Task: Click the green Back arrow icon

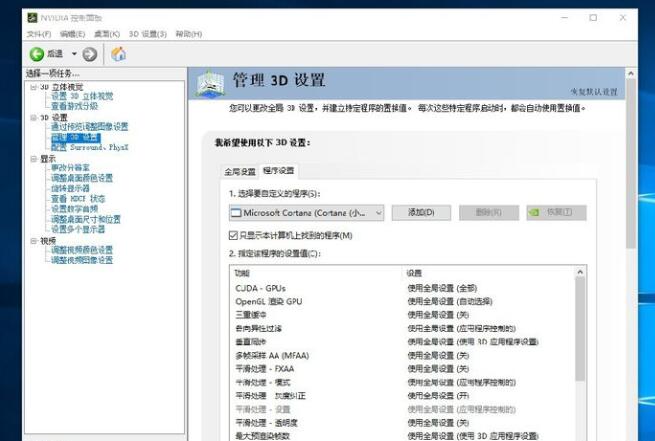Action: [x=37, y=54]
